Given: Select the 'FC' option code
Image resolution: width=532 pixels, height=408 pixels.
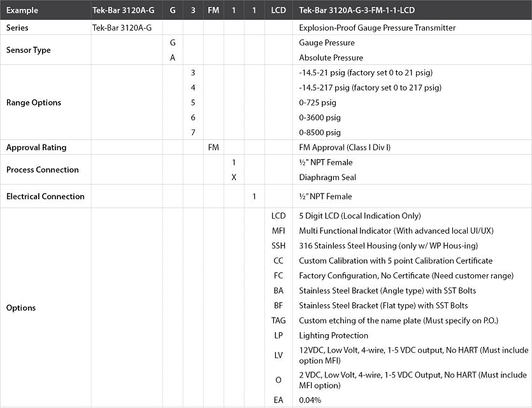Looking at the screenshot, I should click(278, 276).
